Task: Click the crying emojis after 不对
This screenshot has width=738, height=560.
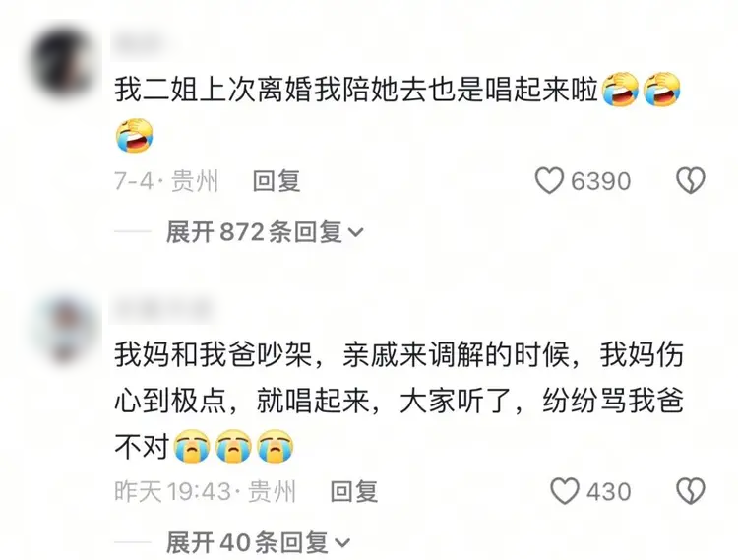Action: click(x=233, y=447)
